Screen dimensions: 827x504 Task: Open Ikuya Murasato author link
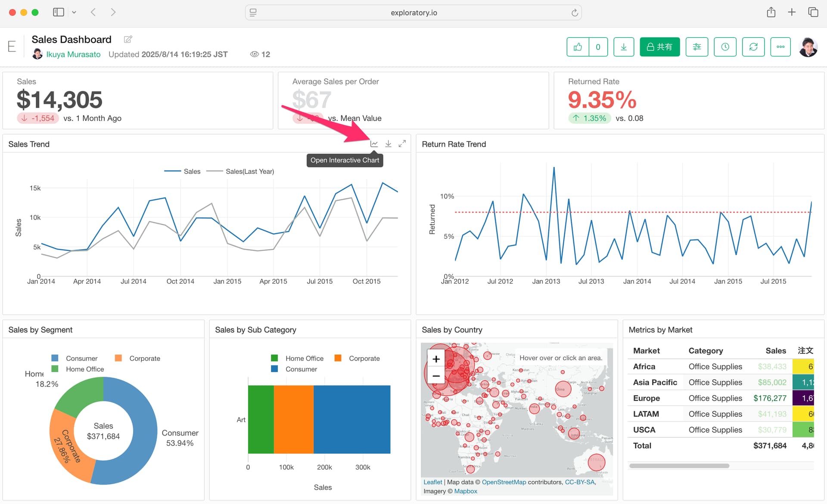pos(73,54)
